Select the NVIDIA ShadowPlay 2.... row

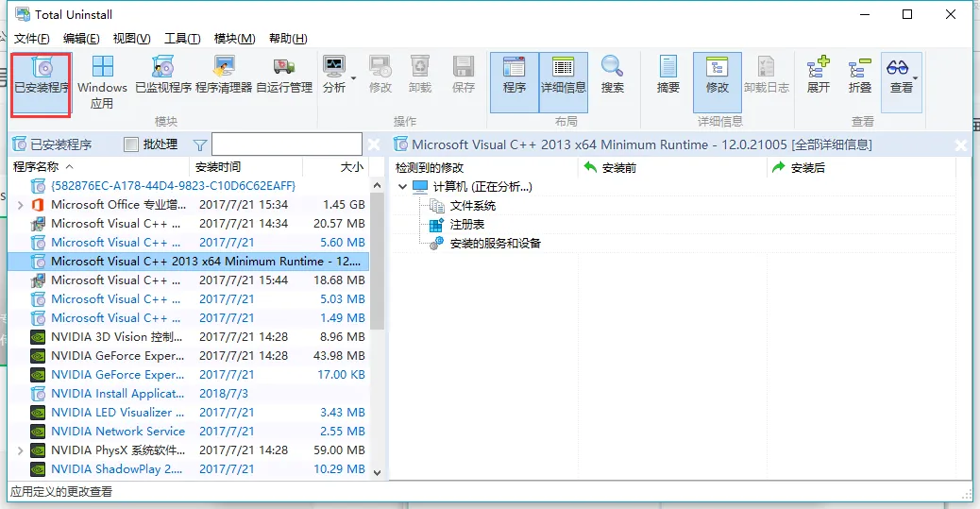pyautogui.click(x=189, y=468)
